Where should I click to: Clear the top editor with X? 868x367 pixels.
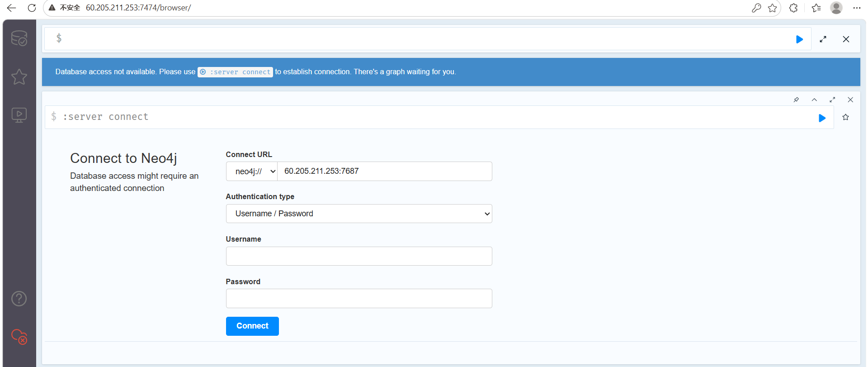[846, 39]
